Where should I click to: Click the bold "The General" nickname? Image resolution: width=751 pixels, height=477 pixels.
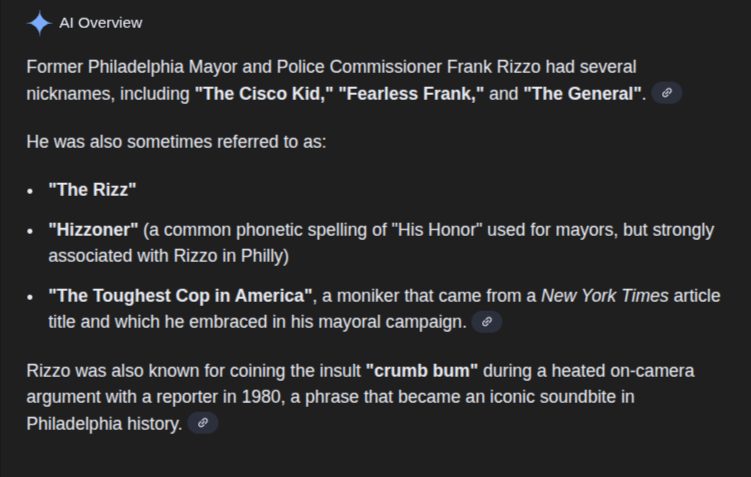click(x=583, y=93)
